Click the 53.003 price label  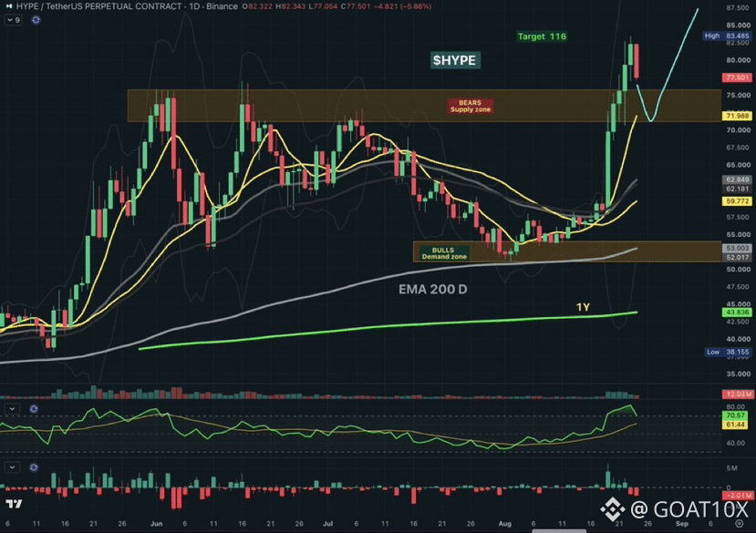[737, 248]
